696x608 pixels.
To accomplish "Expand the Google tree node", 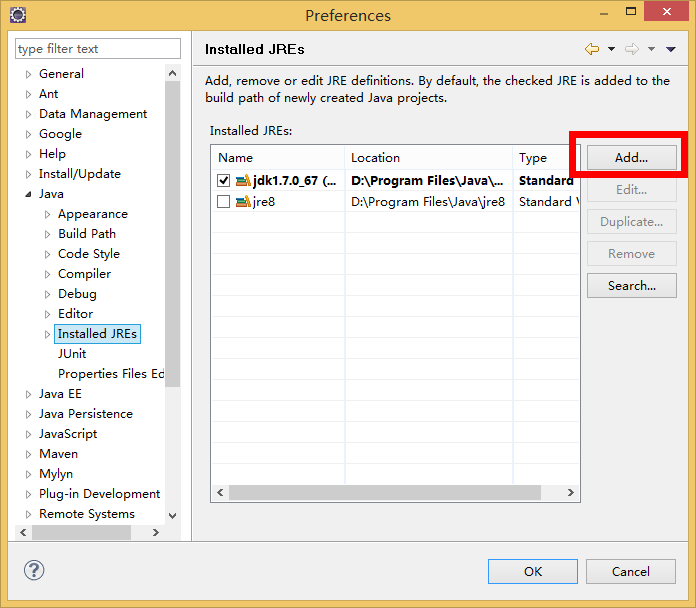I will click(x=28, y=134).
